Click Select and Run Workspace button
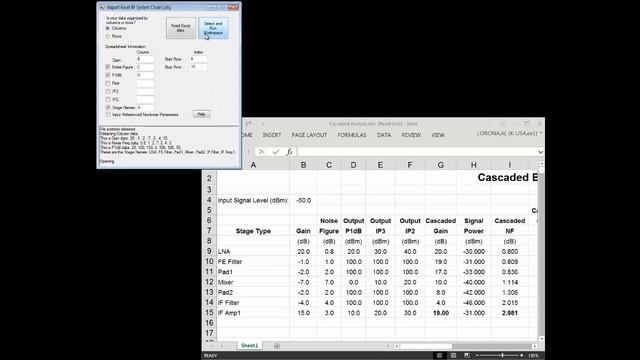Screen dimensions: 640x360 pos(213,28)
